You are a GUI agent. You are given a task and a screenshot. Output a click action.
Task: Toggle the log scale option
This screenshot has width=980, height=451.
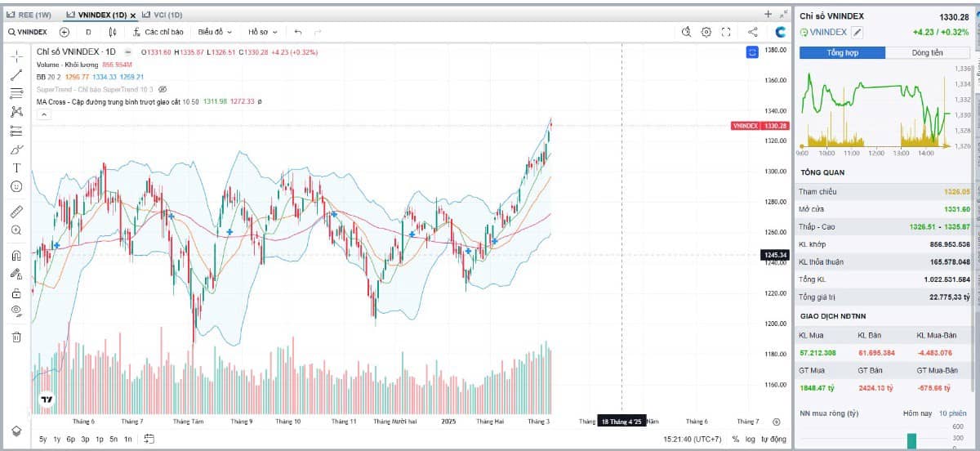coord(750,440)
